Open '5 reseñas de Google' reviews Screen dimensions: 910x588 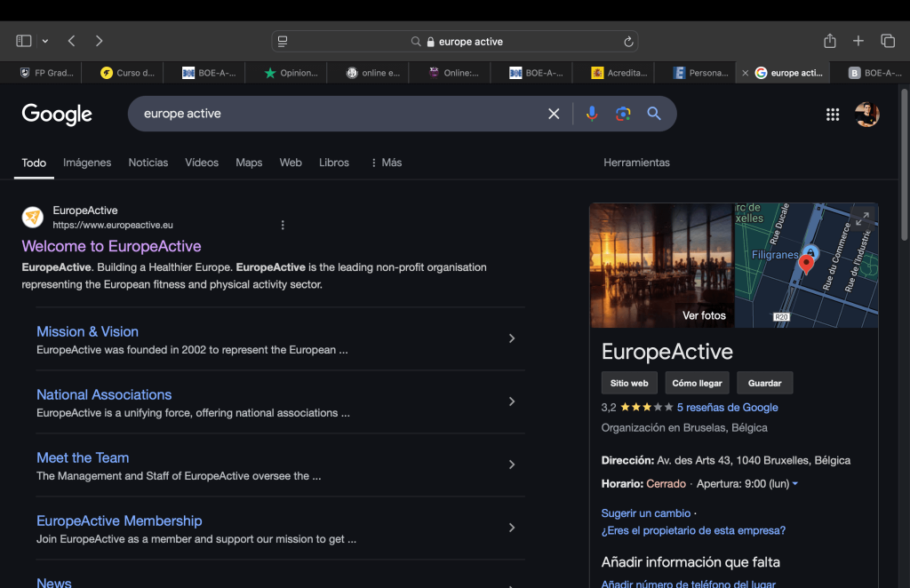[727, 408]
